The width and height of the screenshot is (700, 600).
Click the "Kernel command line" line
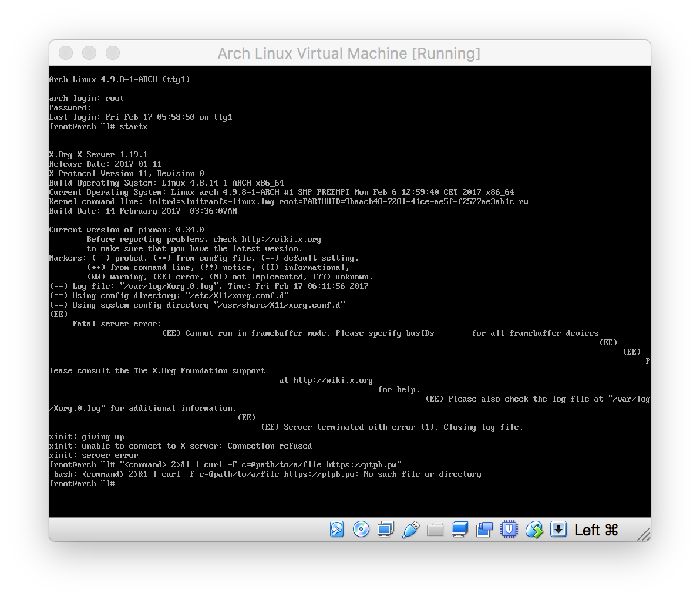(288, 202)
